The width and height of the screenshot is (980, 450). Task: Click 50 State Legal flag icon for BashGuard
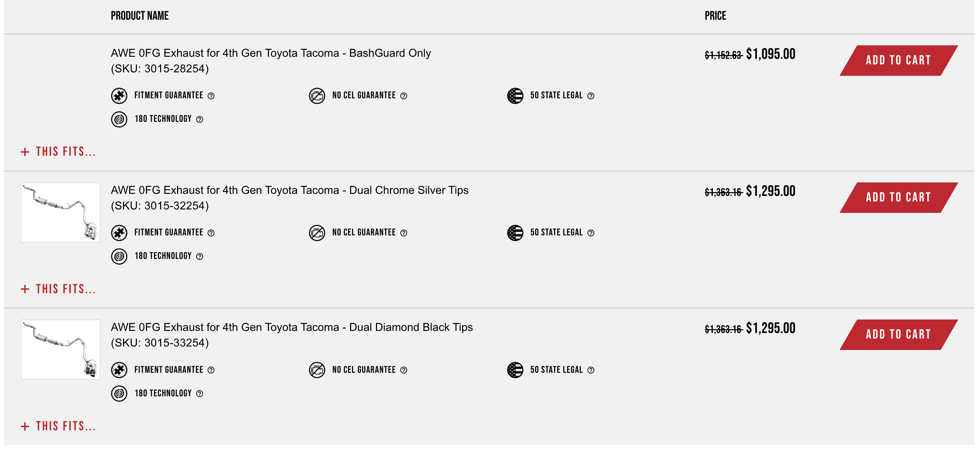click(x=515, y=96)
